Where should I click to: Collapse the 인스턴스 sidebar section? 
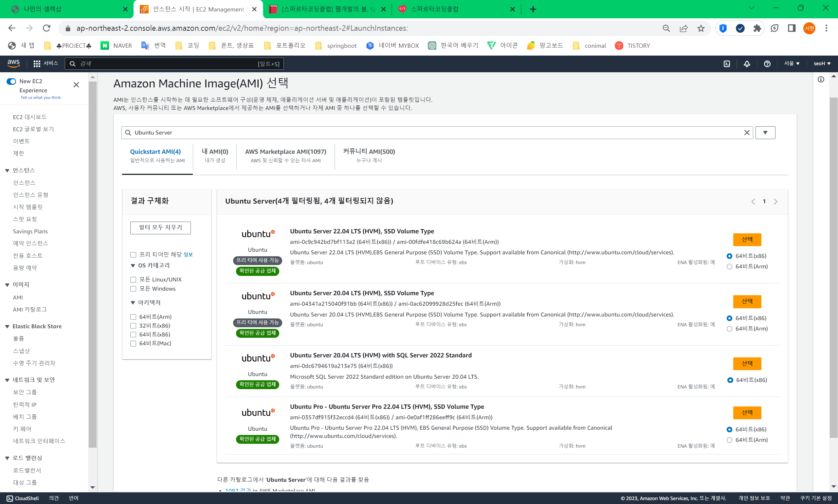point(7,171)
